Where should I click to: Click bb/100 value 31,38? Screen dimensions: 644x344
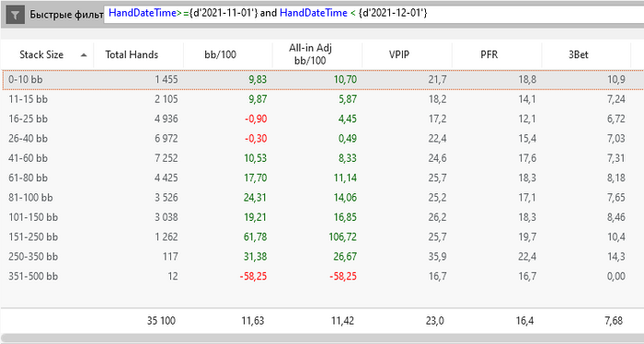[255, 257]
